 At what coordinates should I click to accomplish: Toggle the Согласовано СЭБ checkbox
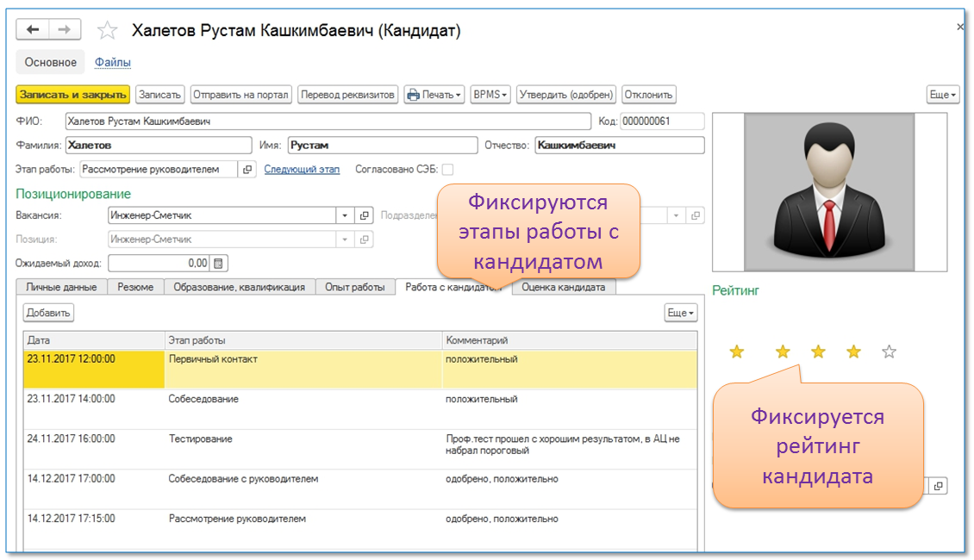pyautogui.click(x=447, y=170)
